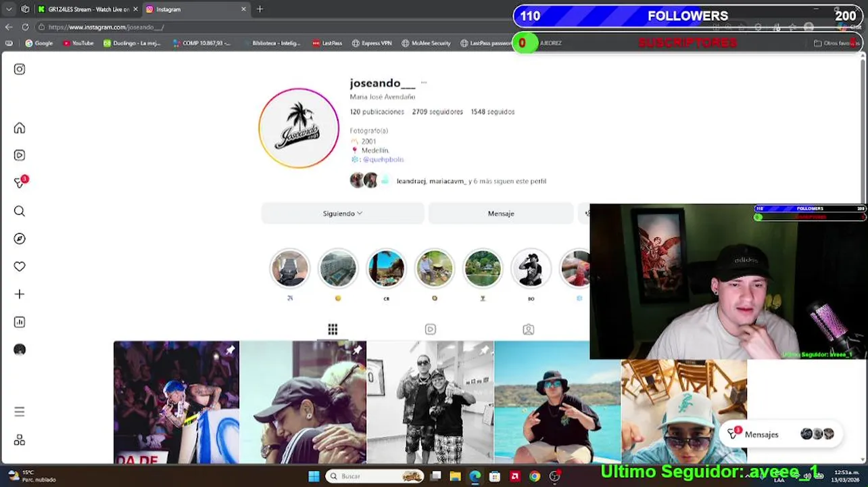Open the @quehpbola link in bio
Image resolution: width=868 pixels, height=487 pixels.
[x=383, y=160]
